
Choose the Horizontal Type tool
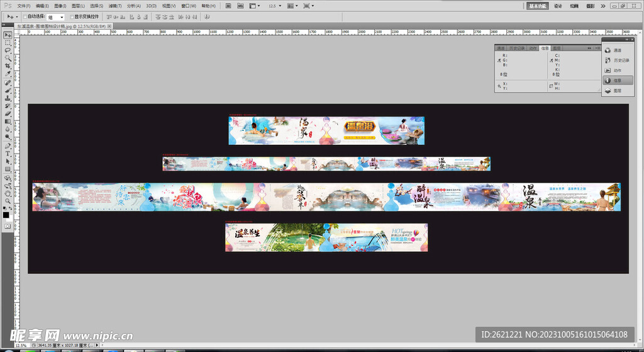[8, 153]
